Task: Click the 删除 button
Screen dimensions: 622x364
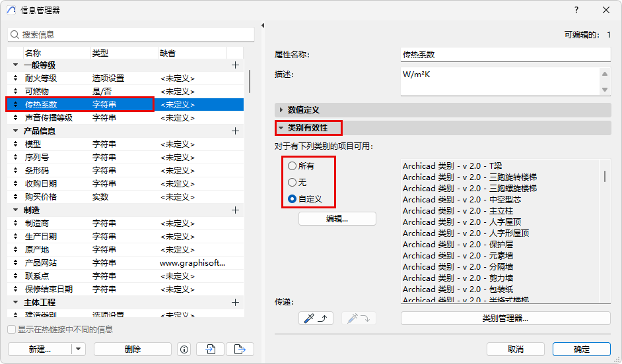Action: 133,349
